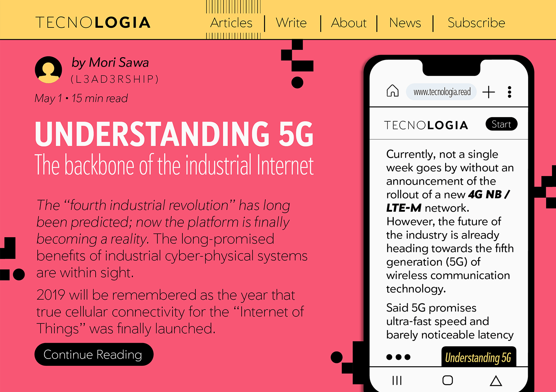Tap the phone home square icon
The width and height of the screenshot is (556, 392).
448,380
